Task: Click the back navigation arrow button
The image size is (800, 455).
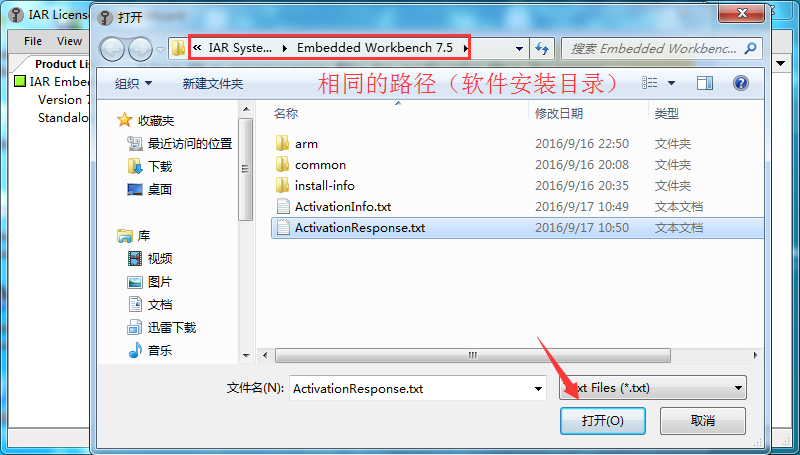Action: [112, 49]
